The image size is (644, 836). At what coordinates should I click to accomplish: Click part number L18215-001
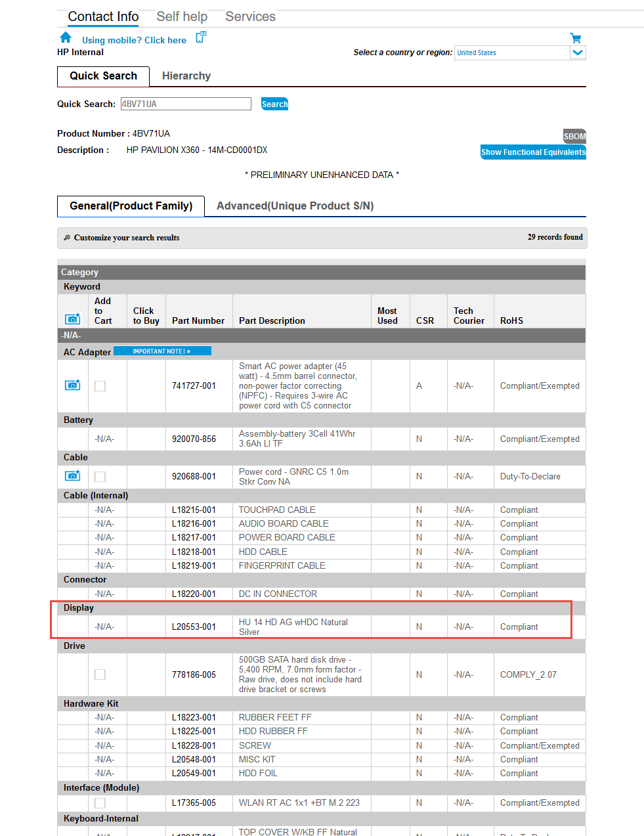point(194,510)
